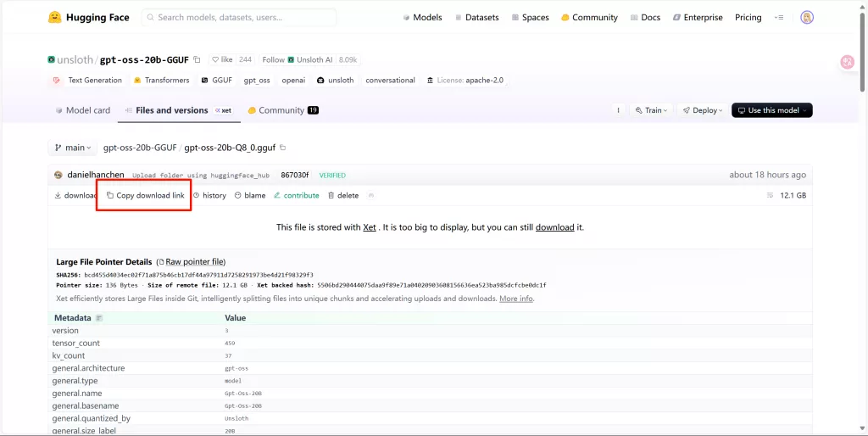Copy the gpt-oss-20b-Q8_0.gguf file path
Screen dimensions: 868x436
pos(283,148)
